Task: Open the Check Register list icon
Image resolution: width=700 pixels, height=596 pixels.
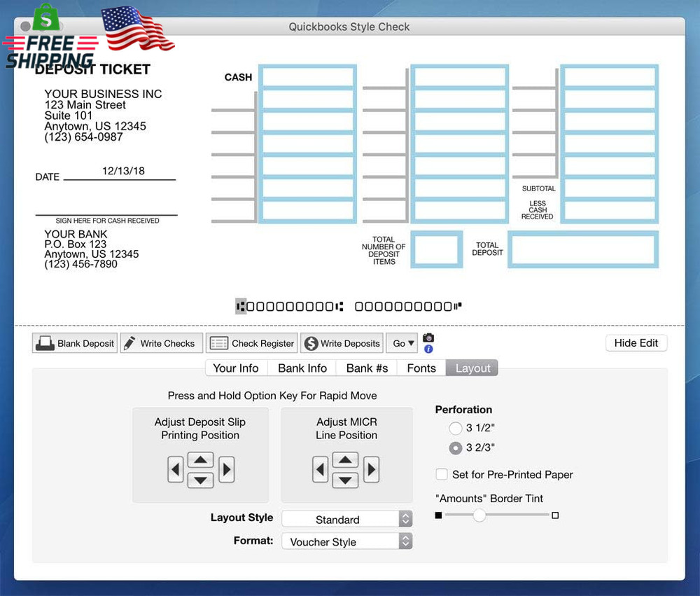Action: click(218, 343)
